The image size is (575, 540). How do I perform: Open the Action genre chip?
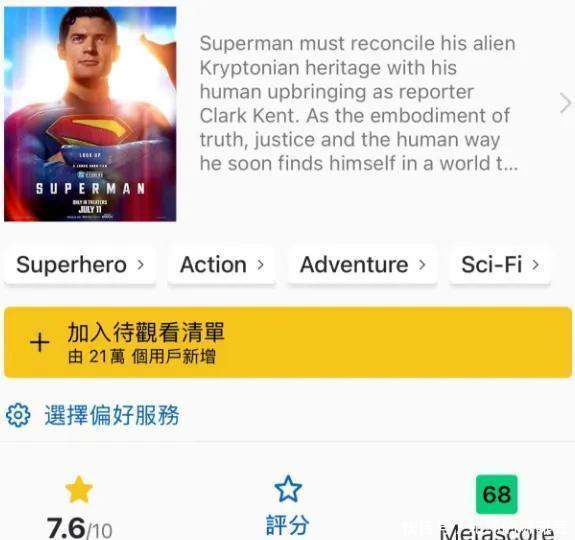[x=221, y=265]
